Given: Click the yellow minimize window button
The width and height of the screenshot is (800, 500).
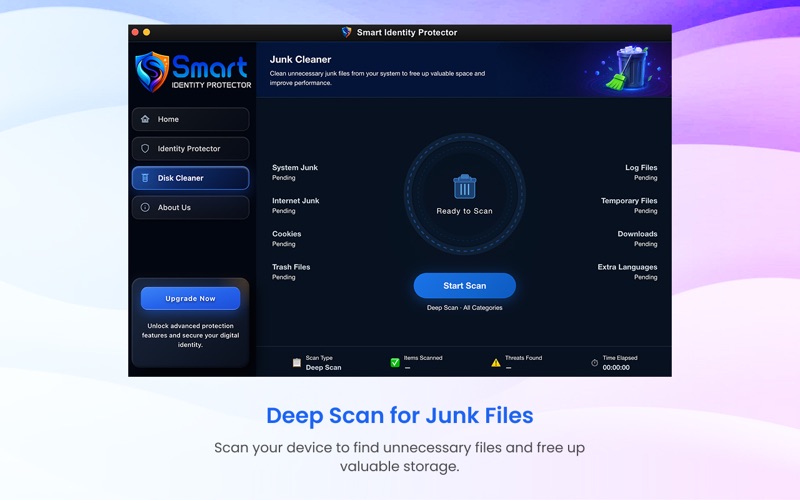Looking at the screenshot, I should click(x=146, y=32).
